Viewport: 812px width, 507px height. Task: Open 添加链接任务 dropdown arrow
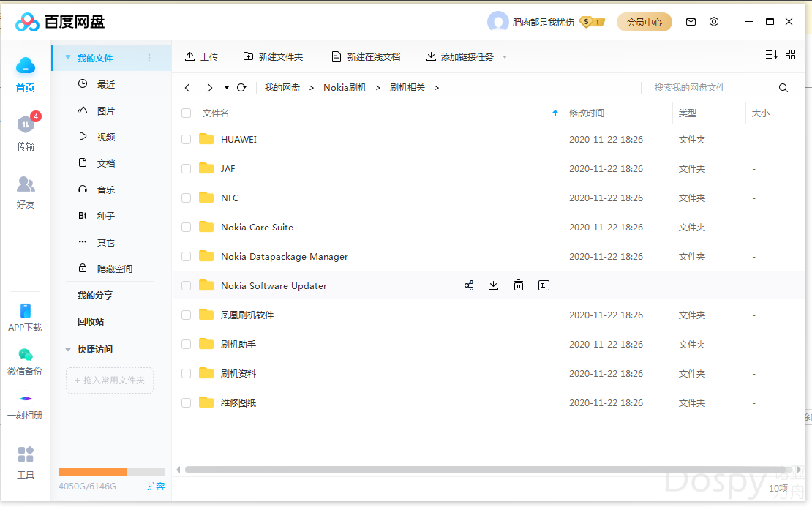coord(505,57)
